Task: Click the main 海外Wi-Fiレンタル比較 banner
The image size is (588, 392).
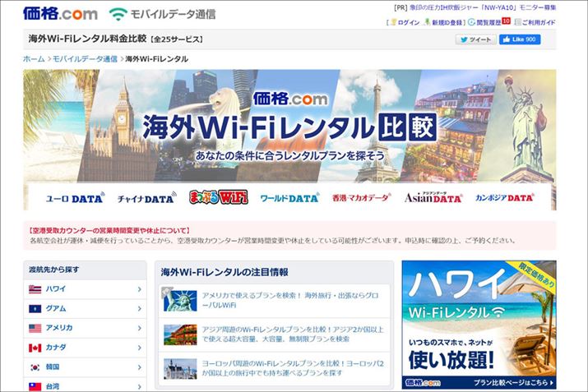Action: [x=289, y=126]
